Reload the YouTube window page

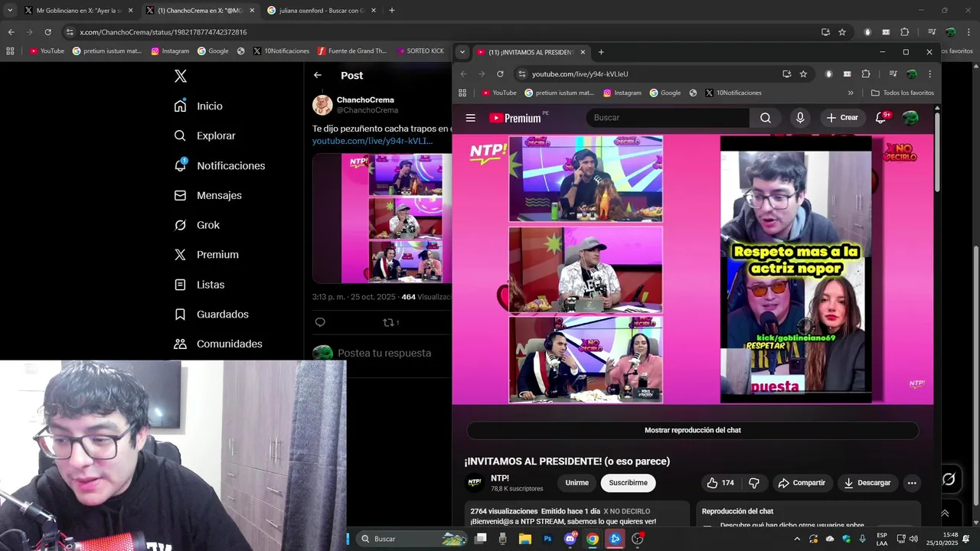pos(500,74)
